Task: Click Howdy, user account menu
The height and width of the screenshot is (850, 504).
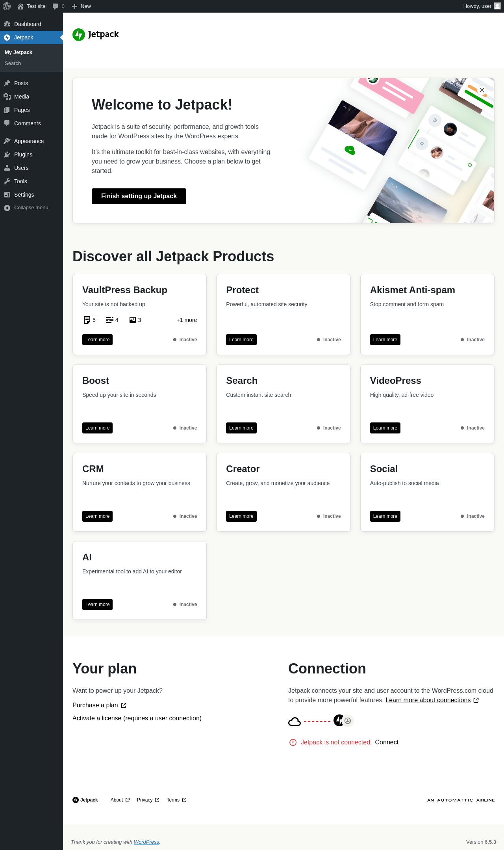Action: pyautogui.click(x=482, y=6)
